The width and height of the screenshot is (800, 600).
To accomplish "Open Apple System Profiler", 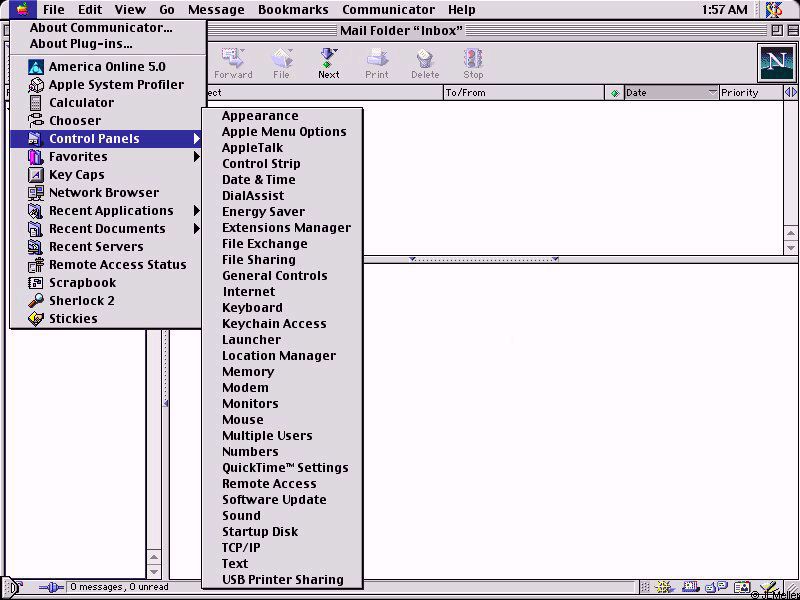I will tap(116, 84).
